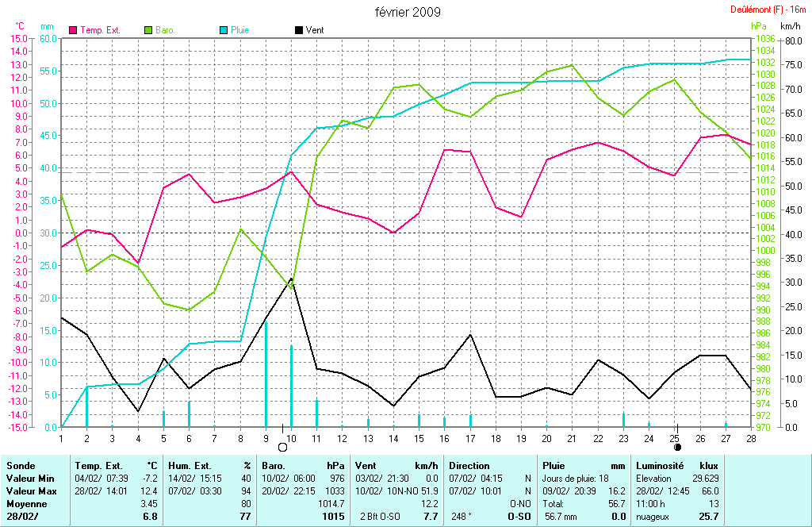Click the cyan Pluie legend square
This screenshot has height=527, width=812.
click(224, 30)
